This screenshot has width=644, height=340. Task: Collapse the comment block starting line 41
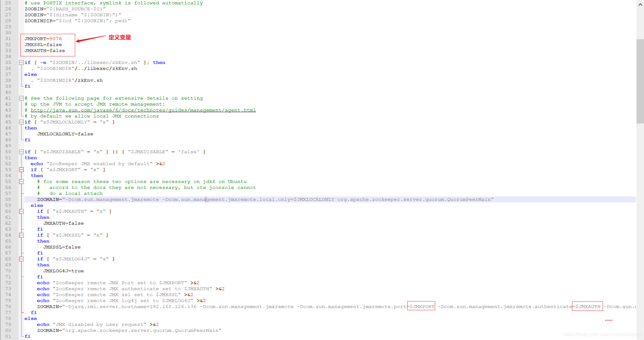coord(21,98)
